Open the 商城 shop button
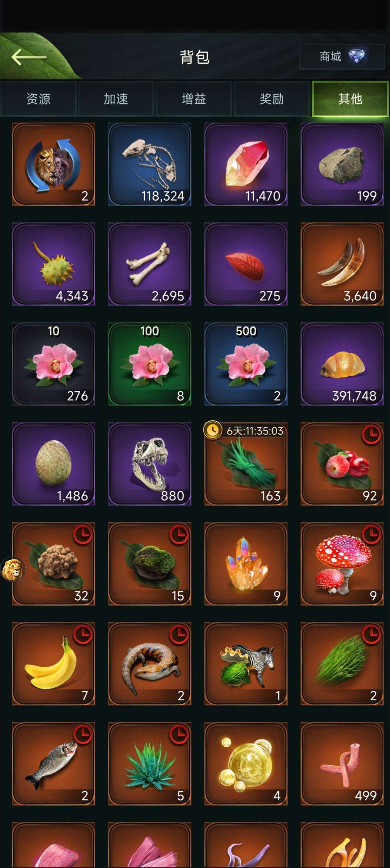 342,57
